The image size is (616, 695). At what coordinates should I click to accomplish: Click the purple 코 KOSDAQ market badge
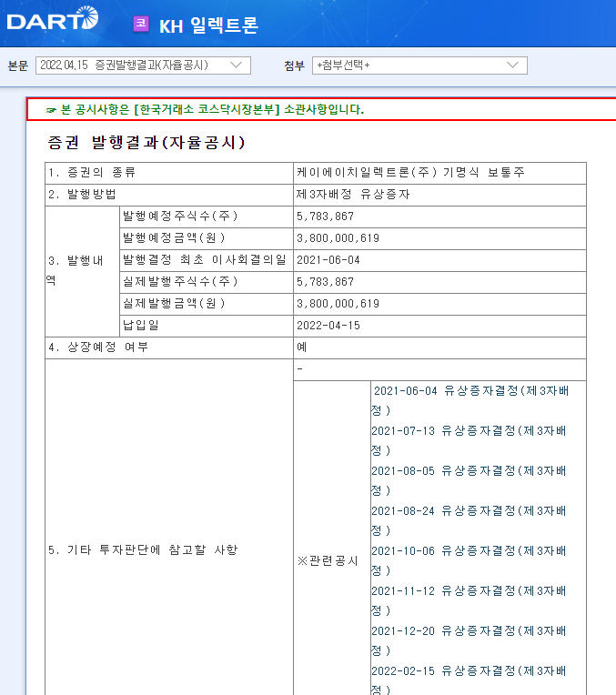coord(141,24)
